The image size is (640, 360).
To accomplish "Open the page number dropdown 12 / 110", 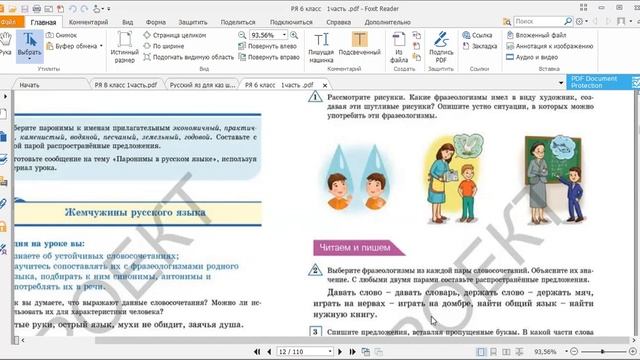I will [330, 351].
